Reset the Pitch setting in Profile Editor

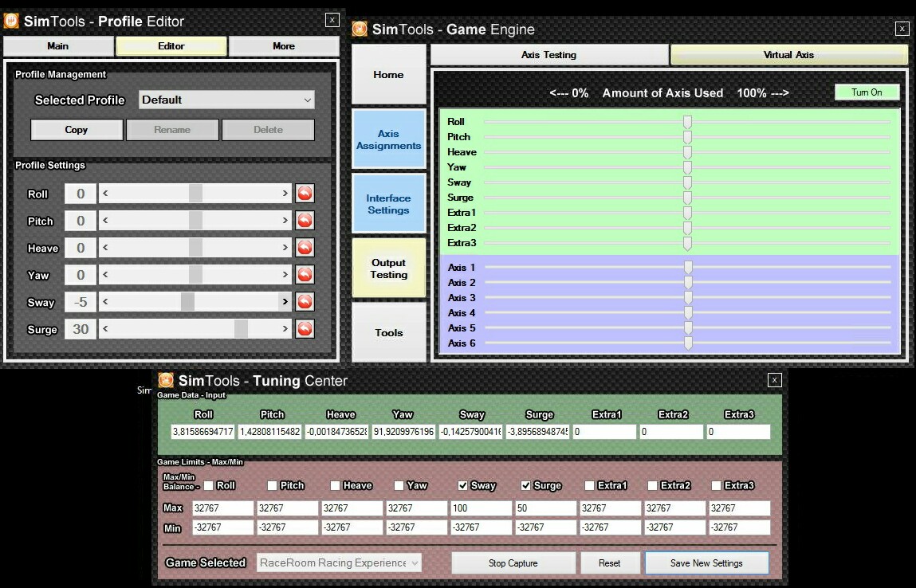305,221
